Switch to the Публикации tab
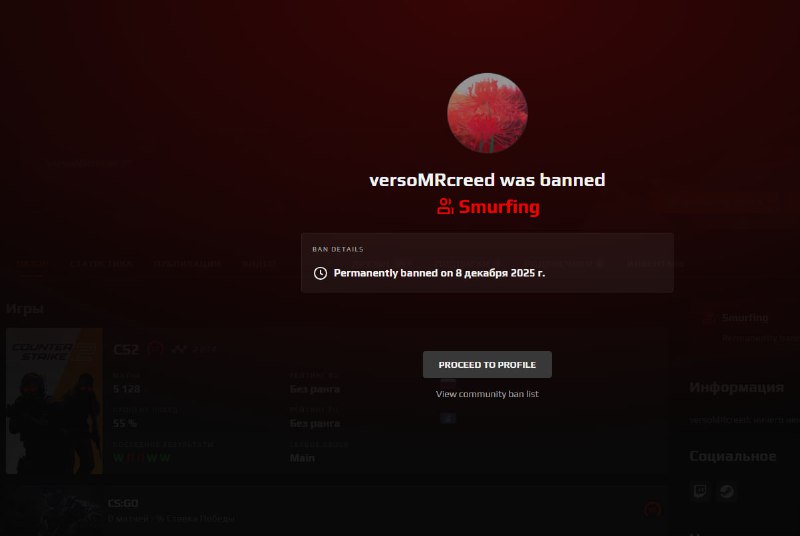Viewport: 800px width, 536px height. point(187,264)
